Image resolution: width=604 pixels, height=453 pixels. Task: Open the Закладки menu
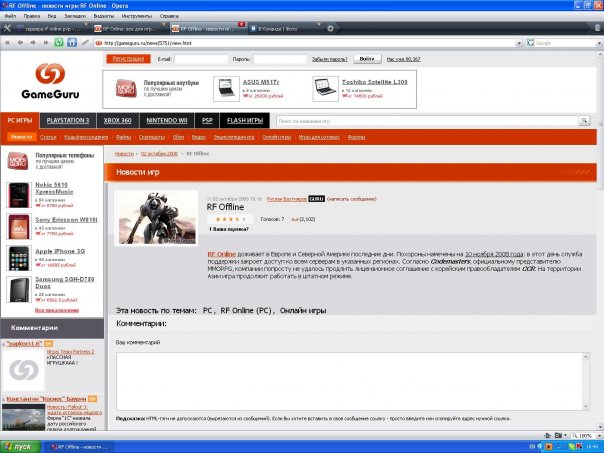[75, 16]
